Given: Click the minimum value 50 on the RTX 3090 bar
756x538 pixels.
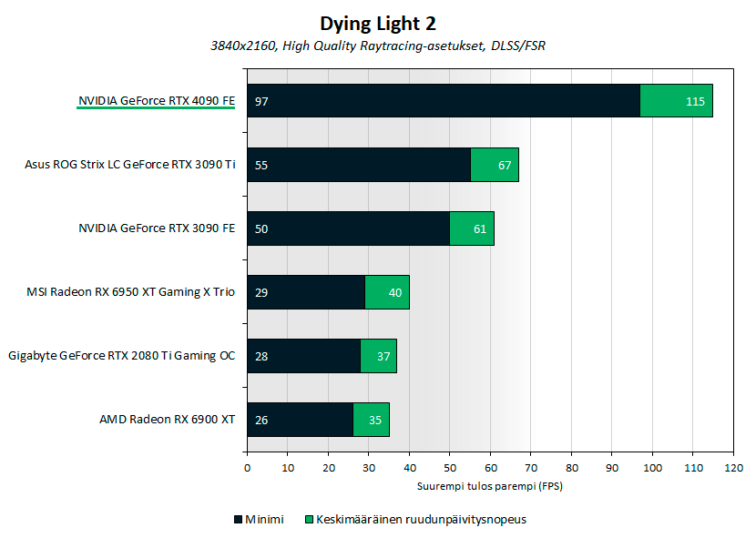Looking at the screenshot, I should (x=261, y=229).
